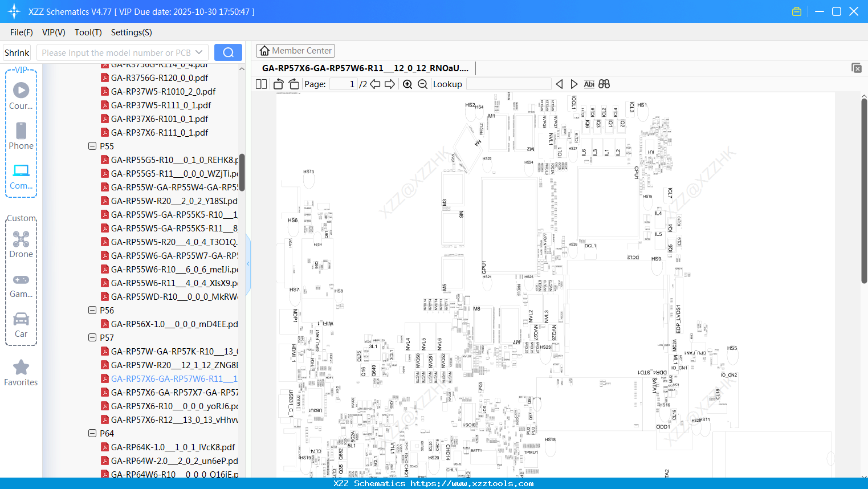The width and height of the screenshot is (868, 489).
Task: Rotate the page clockwise
Action: tap(294, 84)
